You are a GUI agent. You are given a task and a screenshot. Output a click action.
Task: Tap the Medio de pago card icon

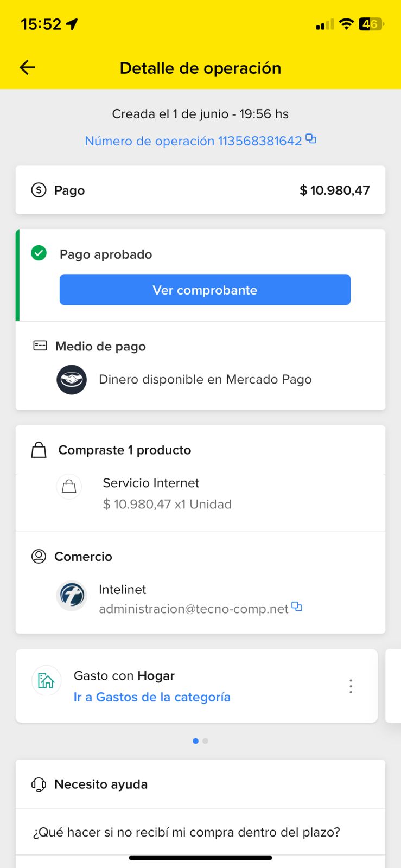tap(40, 346)
